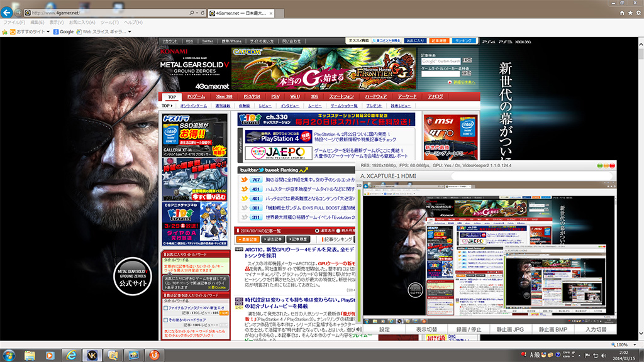Viewport: 644px width, 362px height.
Task: Click the ムービー sub-navigation link
Action: [x=315, y=106]
